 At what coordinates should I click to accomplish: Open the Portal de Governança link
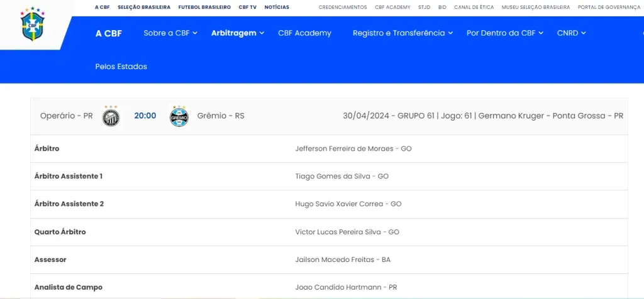click(609, 8)
